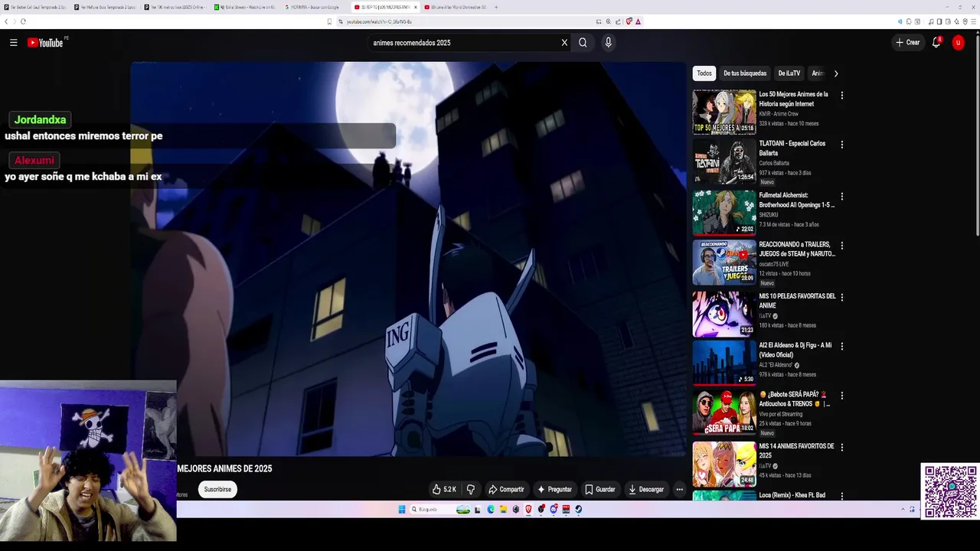The image size is (980, 551).
Task: Clear the search box with the X
Action: click(564, 43)
